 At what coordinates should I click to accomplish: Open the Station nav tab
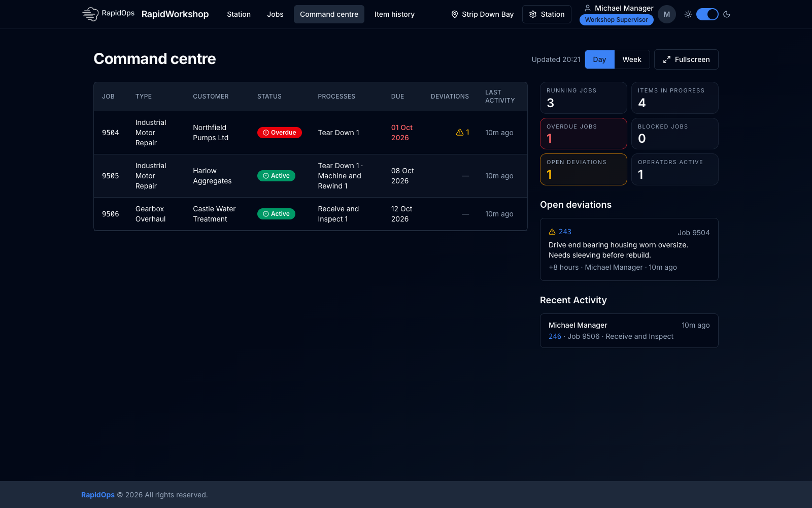click(239, 14)
